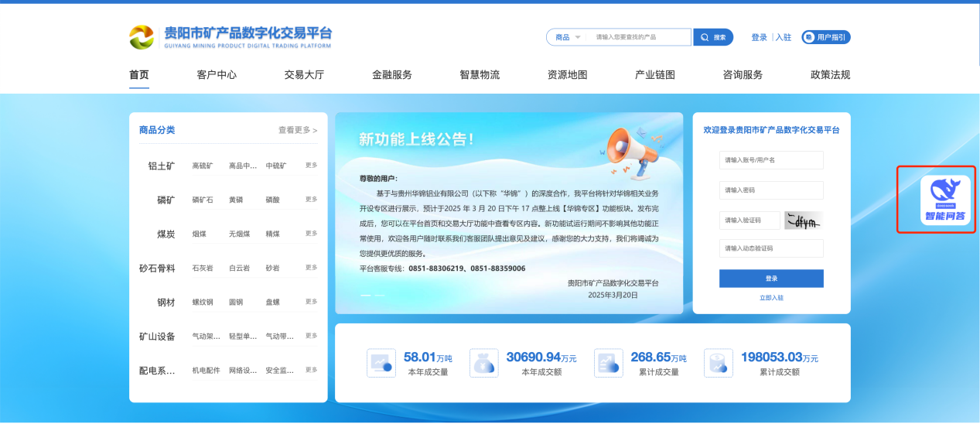Select 砂石骨料 category

pyautogui.click(x=157, y=268)
